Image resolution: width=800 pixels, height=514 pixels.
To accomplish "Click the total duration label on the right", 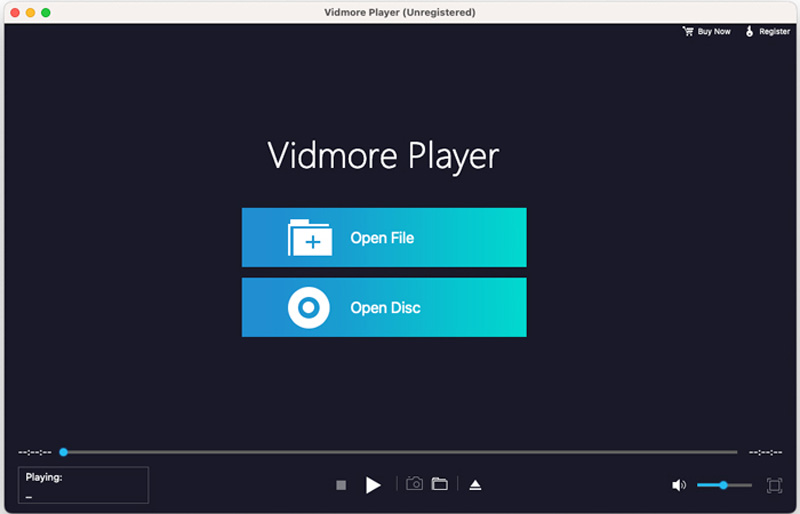I will coord(765,452).
